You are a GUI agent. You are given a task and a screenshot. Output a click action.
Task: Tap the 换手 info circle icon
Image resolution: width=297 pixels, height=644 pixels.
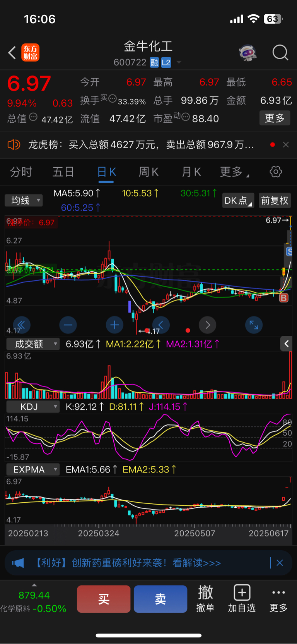click(113, 98)
